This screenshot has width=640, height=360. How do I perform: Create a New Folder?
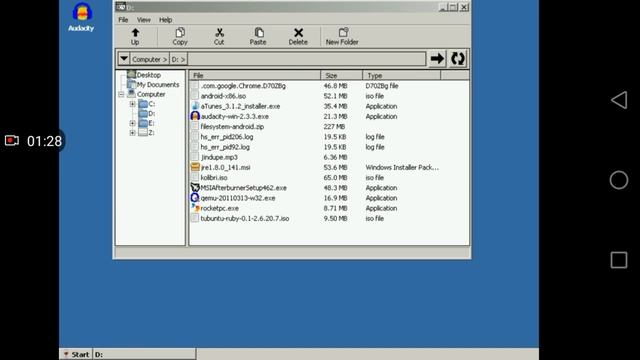coord(342,36)
